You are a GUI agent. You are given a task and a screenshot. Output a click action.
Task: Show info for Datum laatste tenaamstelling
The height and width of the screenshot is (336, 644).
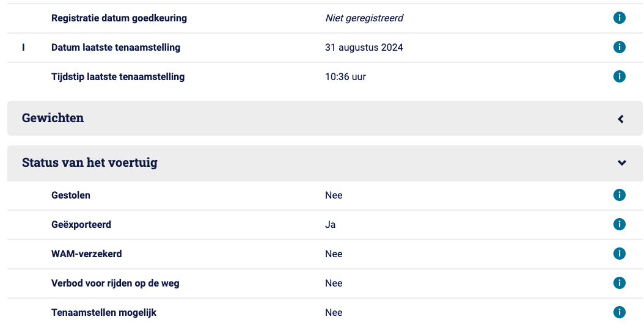point(620,47)
